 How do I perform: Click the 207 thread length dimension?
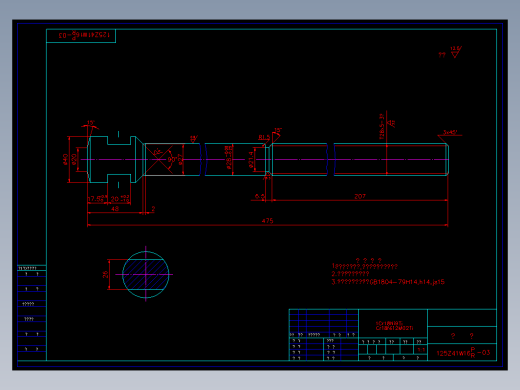(360, 196)
